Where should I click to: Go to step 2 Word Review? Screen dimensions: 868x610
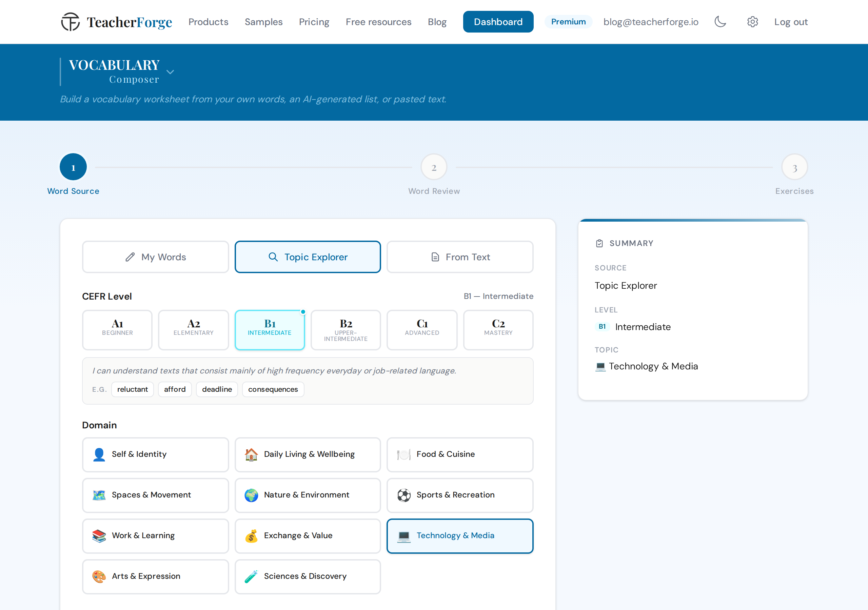click(x=434, y=167)
